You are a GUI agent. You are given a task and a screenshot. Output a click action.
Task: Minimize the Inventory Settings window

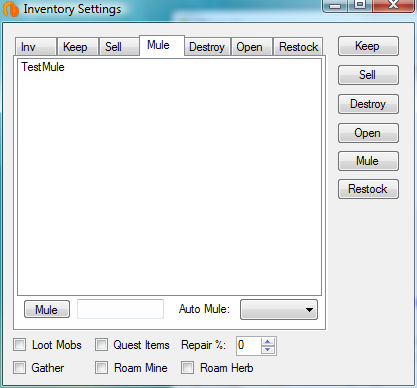pyautogui.click(x=335, y=6)
